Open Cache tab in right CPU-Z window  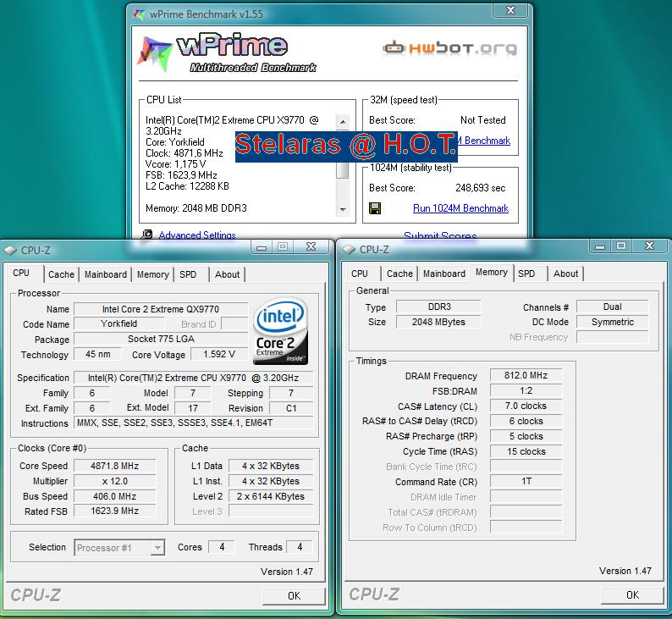(399, 274)
